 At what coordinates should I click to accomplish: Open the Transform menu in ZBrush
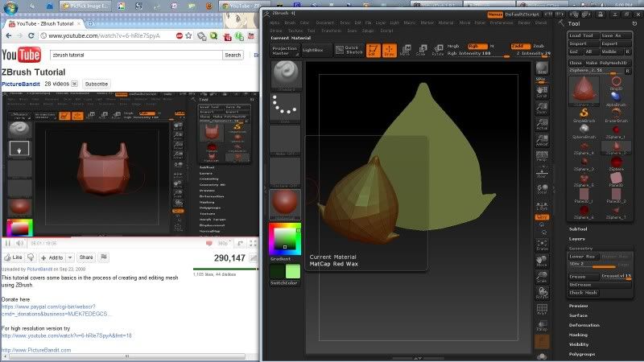coord(331,31)
